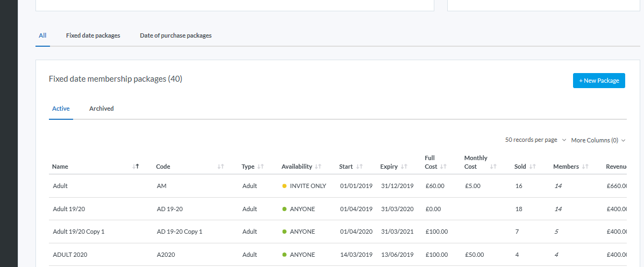
Task: Show Archived packages tab
Action: pyautogui.click(x=102, y=109)
